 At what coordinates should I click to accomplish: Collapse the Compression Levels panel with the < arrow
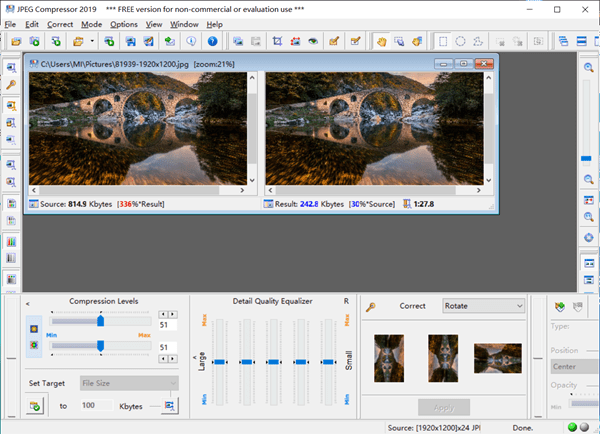[28, 304]
